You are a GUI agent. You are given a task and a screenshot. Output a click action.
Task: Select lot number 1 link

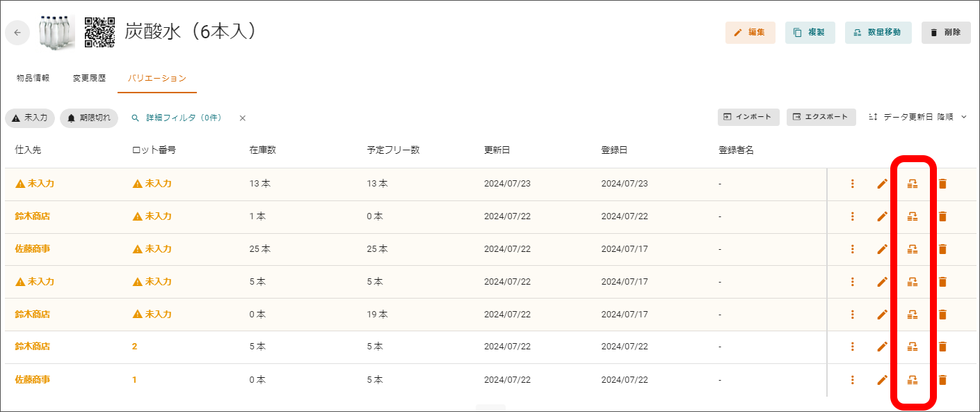coord(135,380)
